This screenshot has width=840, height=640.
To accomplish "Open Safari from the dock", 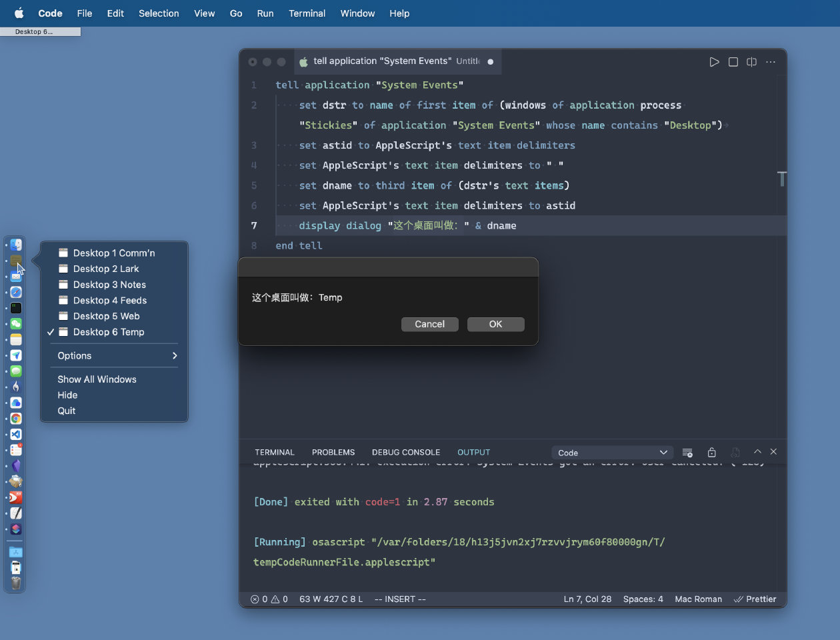I will click(x=16, y=292).
